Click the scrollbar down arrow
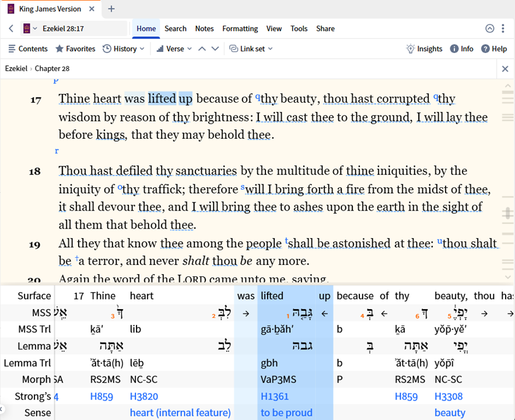Image resolution: width=515 pixels, height=420 pixels. click(x=508, y=277)
